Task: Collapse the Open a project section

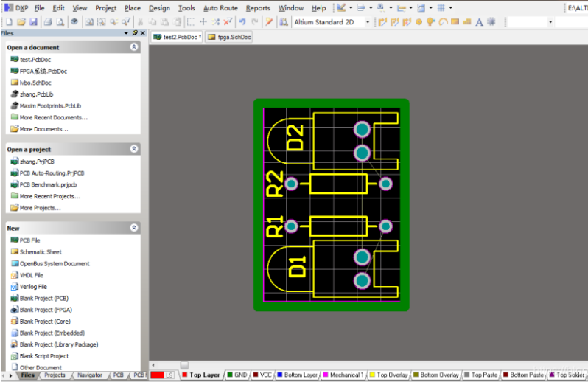Action: click(x=134, y=149)
